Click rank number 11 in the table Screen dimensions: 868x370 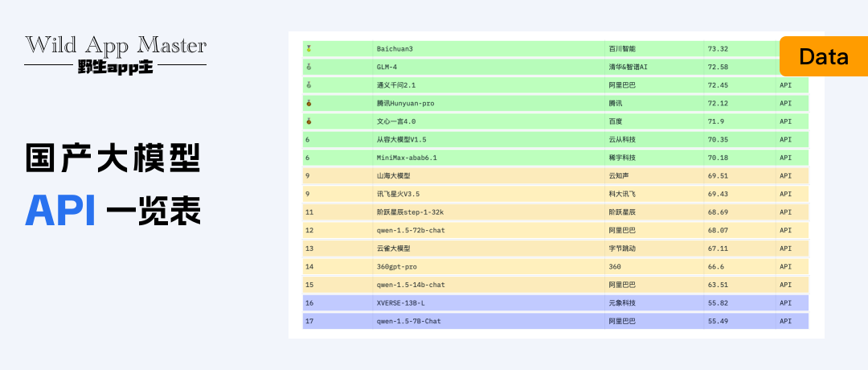coord(309,212)
